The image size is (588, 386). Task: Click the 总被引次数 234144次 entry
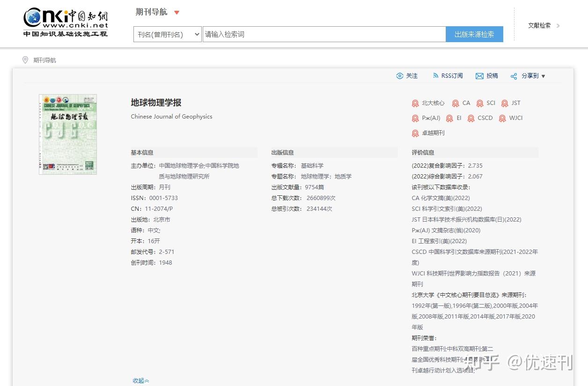(301, 209)
